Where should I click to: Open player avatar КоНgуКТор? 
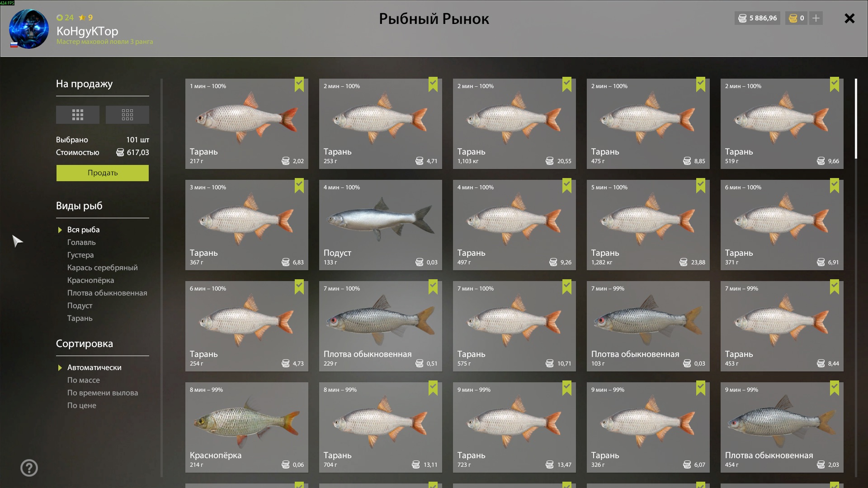[29, 29]
